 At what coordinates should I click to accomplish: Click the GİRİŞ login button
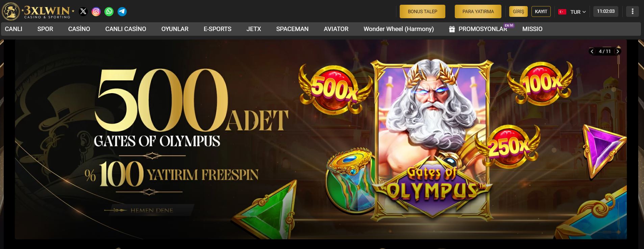518,11
